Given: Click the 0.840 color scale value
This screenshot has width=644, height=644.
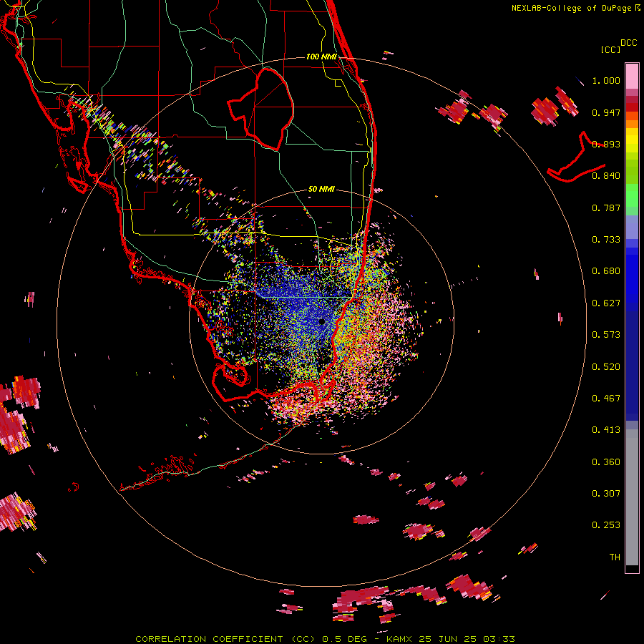Looking at the screenshot, I should (x=606, y=176).
